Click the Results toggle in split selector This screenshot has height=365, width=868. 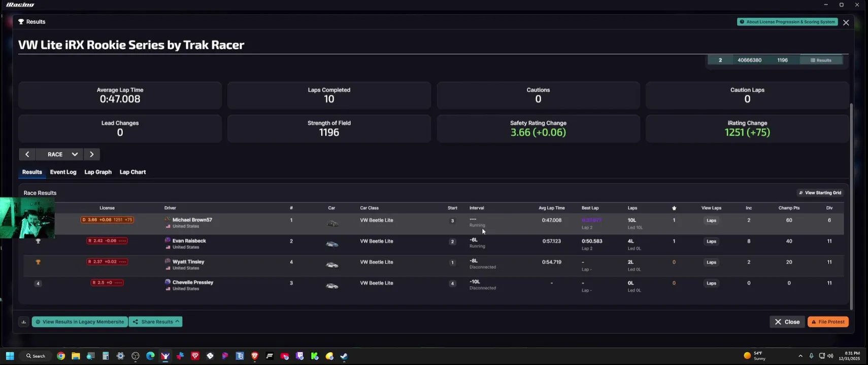821,60
